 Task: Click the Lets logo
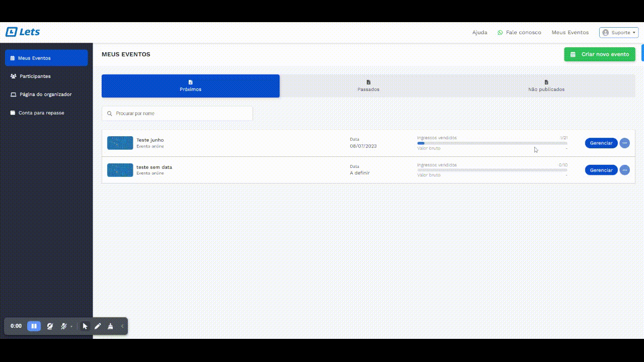(23, 32)
